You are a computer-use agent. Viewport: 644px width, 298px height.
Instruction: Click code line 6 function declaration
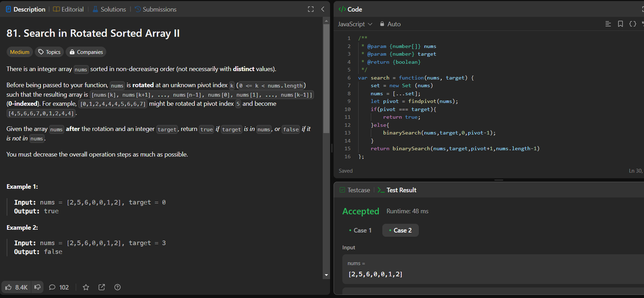click(x=416, y=78)
